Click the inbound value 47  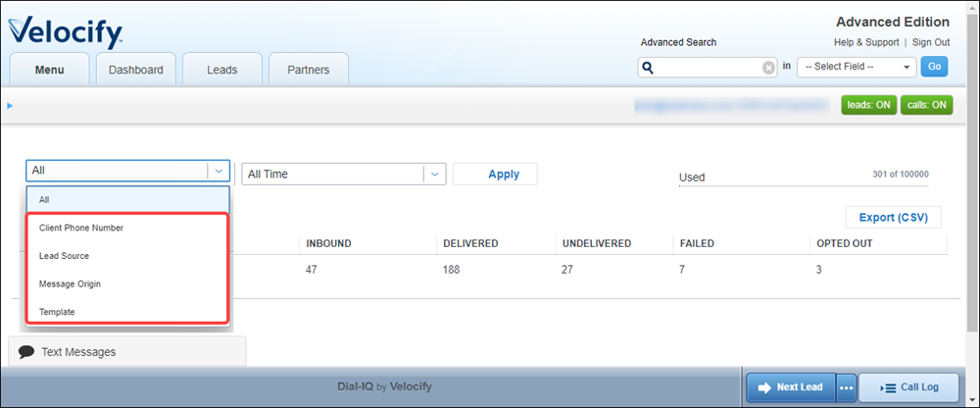tap(312, 271)
